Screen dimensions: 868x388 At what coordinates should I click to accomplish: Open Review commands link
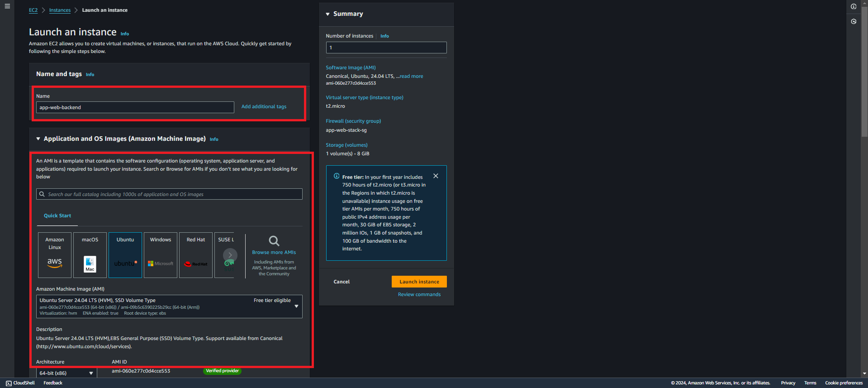(419, 295)
